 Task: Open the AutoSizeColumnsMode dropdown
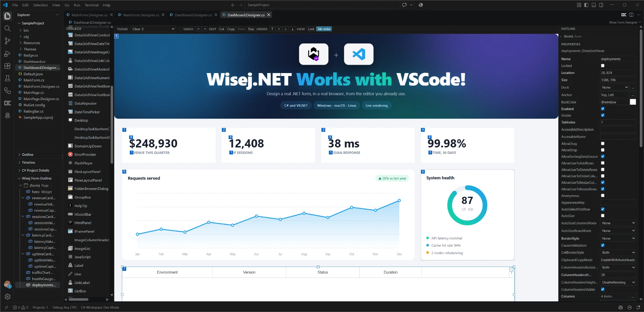point(618,223)
